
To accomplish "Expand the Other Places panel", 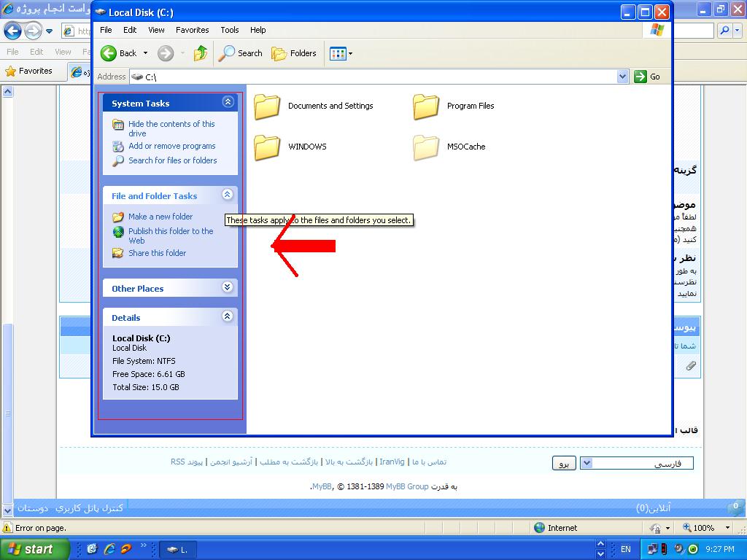I will [228, 287].
